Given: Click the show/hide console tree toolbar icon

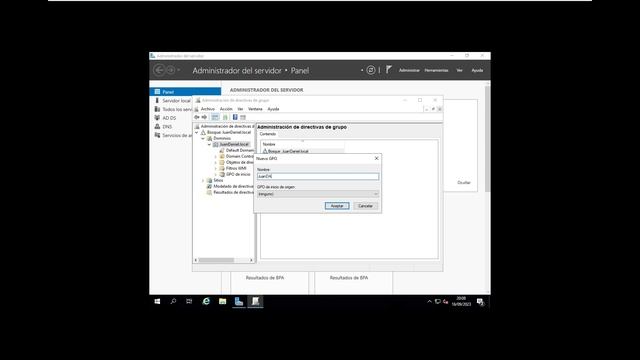Looking at the screenshot, I should pos(215,117).
